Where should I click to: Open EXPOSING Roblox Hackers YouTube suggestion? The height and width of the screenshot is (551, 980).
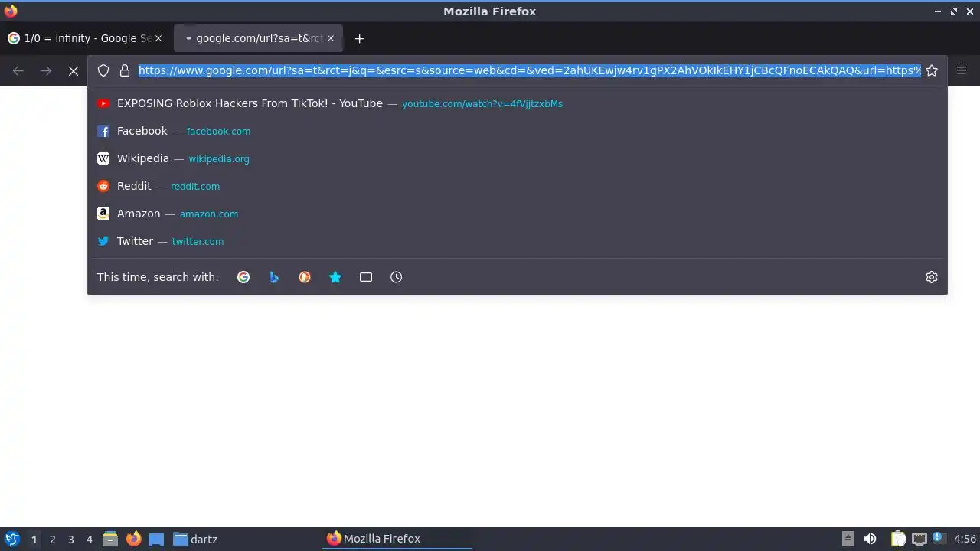coord(518,103)
